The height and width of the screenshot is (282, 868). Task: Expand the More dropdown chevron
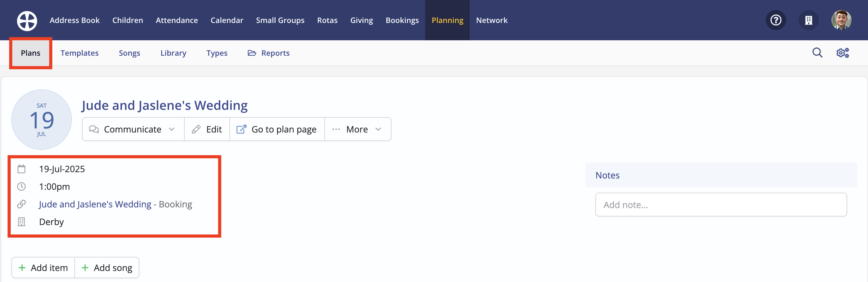378,129
